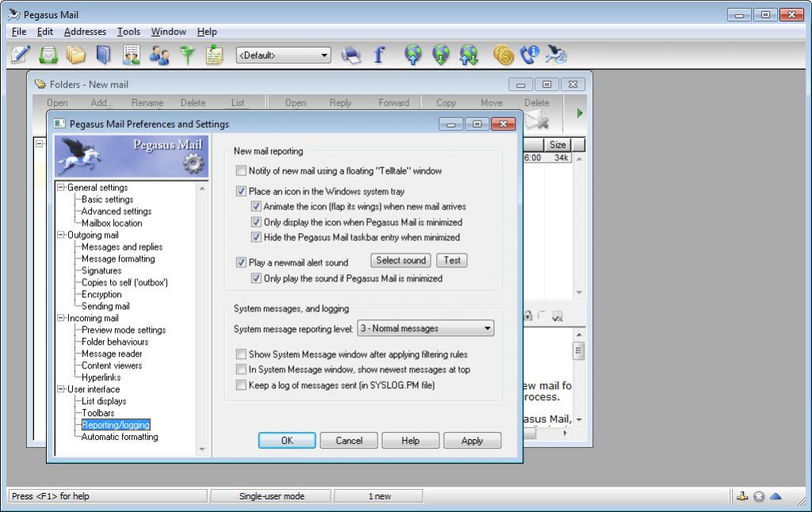Open address books with the blue book icon
The height and width of the screenshot is (512, 812).
tap(104, 55)
